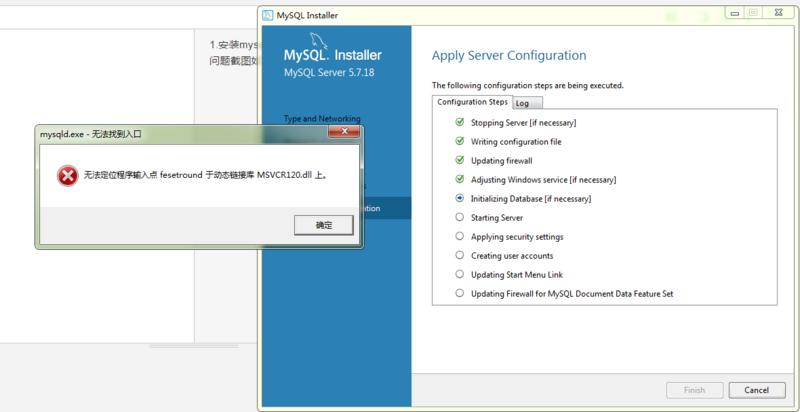Select the Configuration Steps tab

[x=472, y=102]
